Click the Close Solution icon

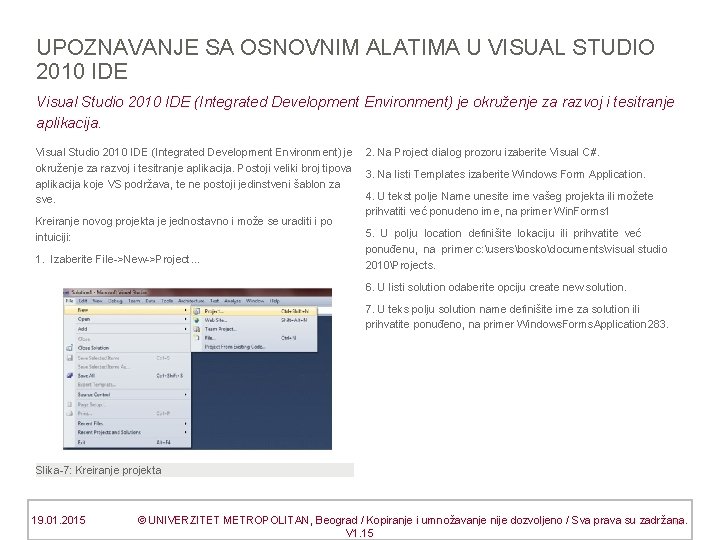[70, 348]
